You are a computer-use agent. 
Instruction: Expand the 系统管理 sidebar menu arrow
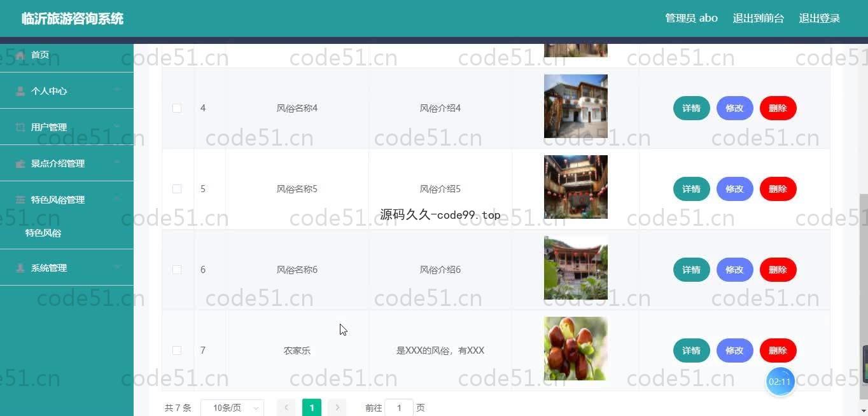(x=117, y=267)
